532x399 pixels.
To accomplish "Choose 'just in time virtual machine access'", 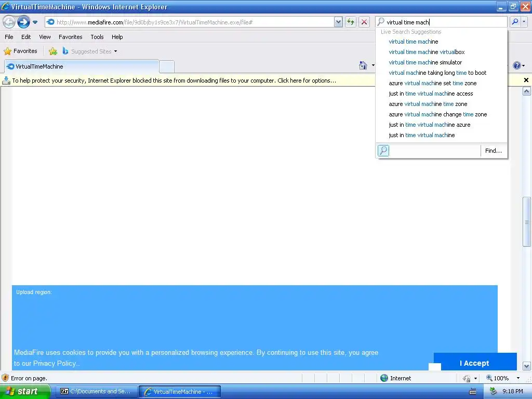I will coord(431,94).
